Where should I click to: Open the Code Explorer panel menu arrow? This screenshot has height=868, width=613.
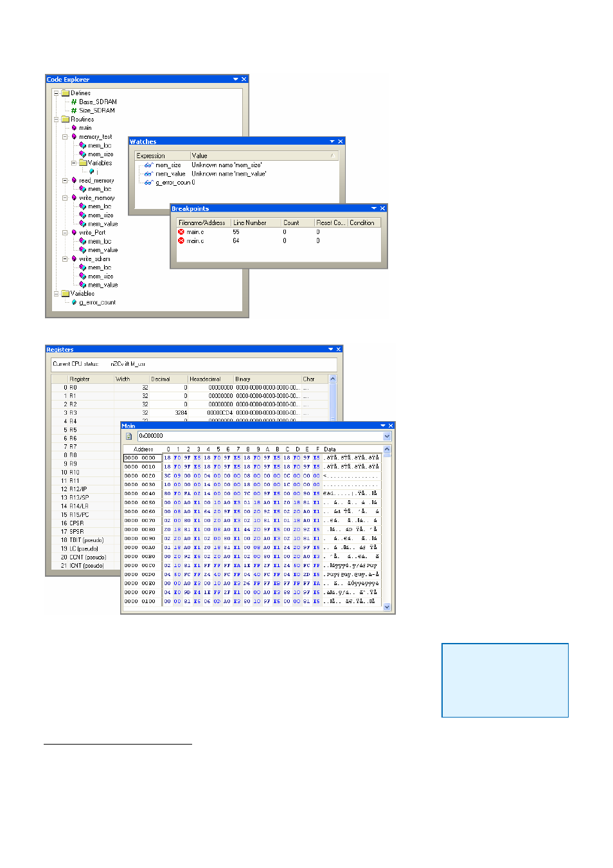[x=235, y=79]
